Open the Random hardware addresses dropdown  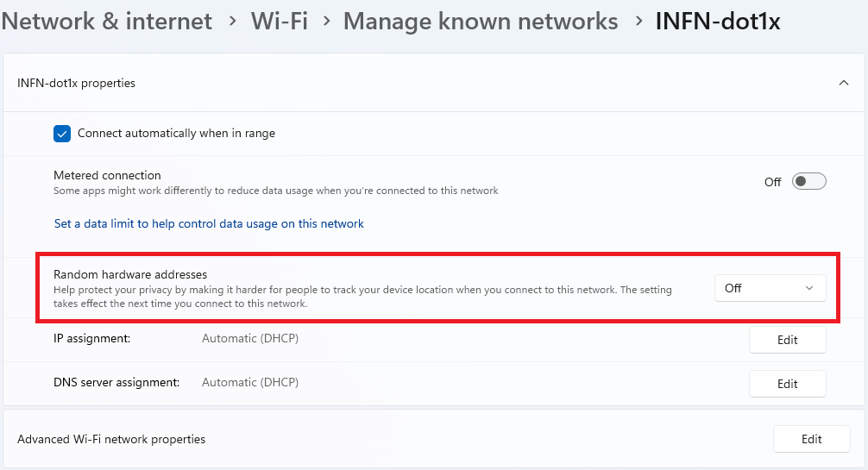[x=770, y=288]
